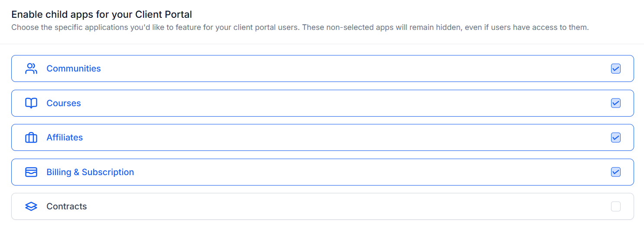Image resolution: width=644 pixels, height=228 pixels.
Task: Select the Communities label text
Action: (74, 68)
